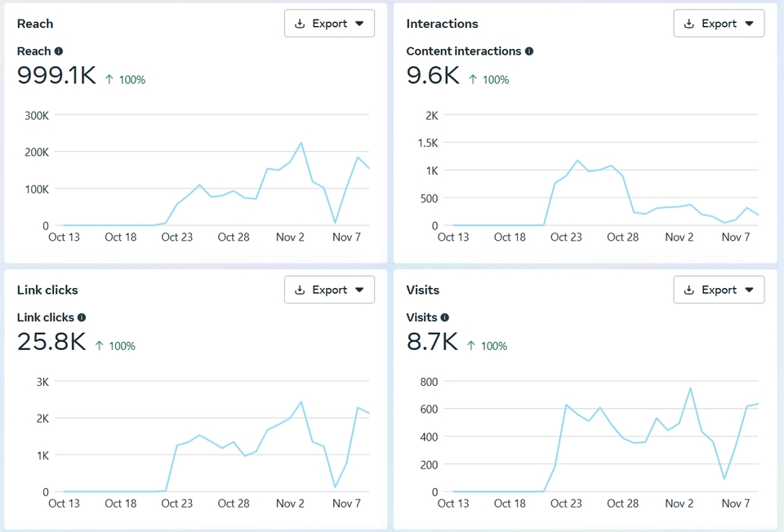Screen dimensions: 784x532
Task: Click download icon in Reach Export button
Action: [x=300, y=24]
